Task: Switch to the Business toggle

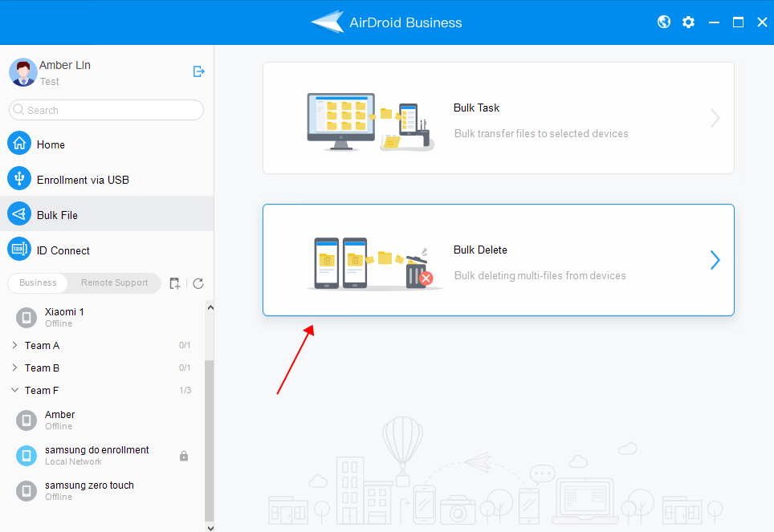Action: [x=39, y=282]
